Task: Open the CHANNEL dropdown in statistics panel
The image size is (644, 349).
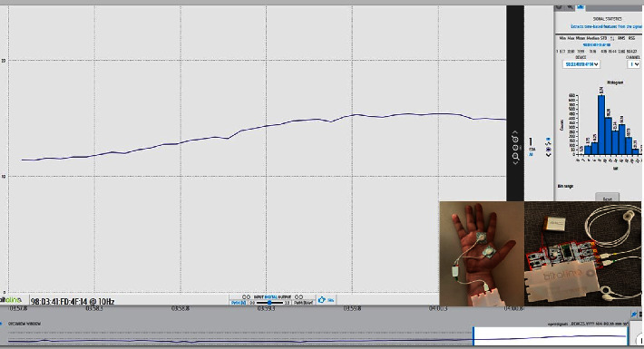Action: pos(634,64)
